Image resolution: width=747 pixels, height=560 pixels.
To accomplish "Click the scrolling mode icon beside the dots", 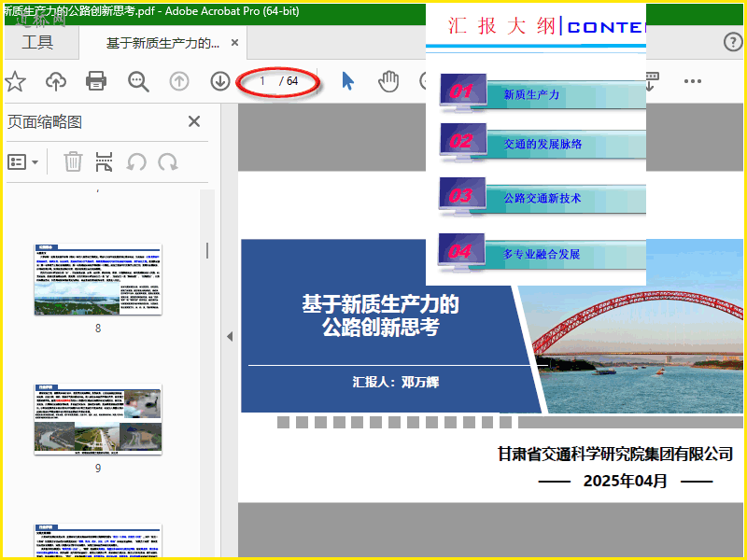I will (651, 81).
